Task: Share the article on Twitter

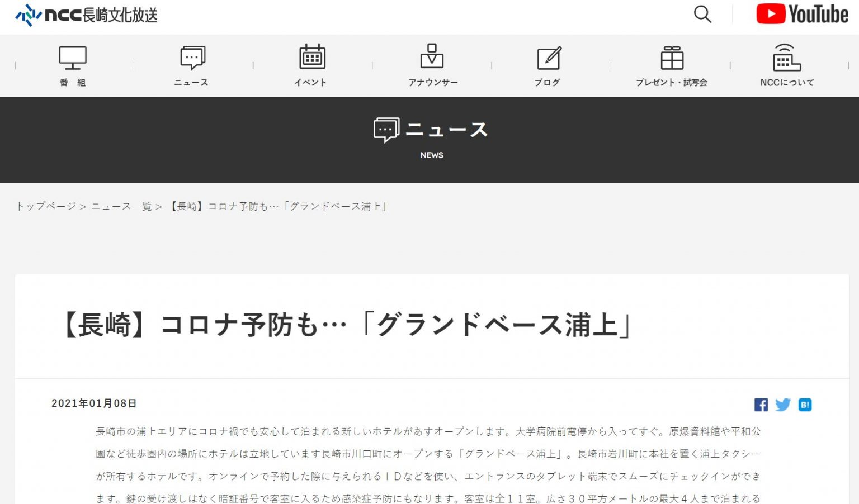Action: 783,405
